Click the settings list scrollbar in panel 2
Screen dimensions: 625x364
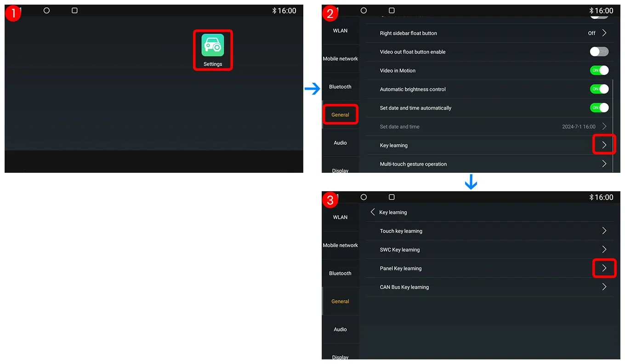[x=613, y=125]
